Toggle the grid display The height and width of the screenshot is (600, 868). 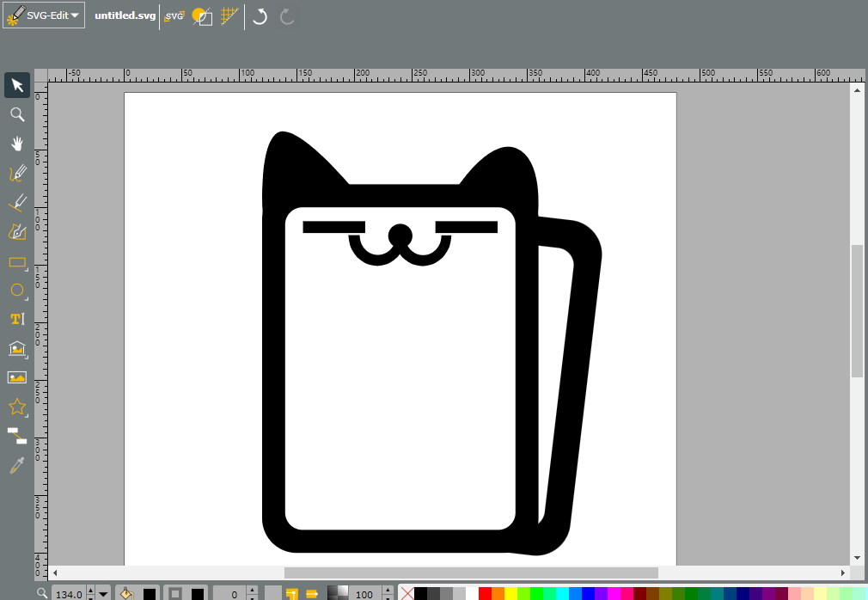pyautogui.click(x=229, y=16)
